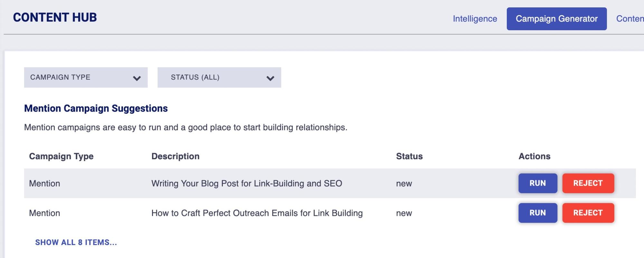The image size is (644, 258).
Task: Show all 8 items link
Action: point(76,242)
